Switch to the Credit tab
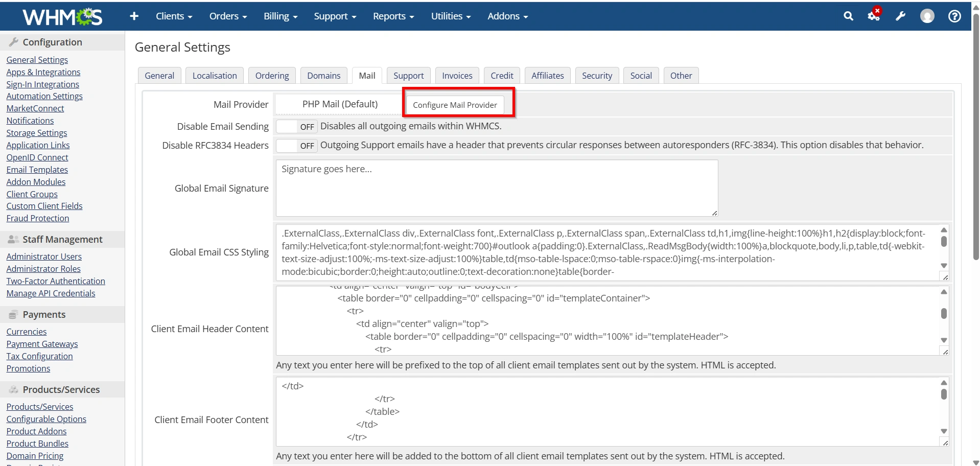The image size is (980, 466). click(x=502, y=76)
